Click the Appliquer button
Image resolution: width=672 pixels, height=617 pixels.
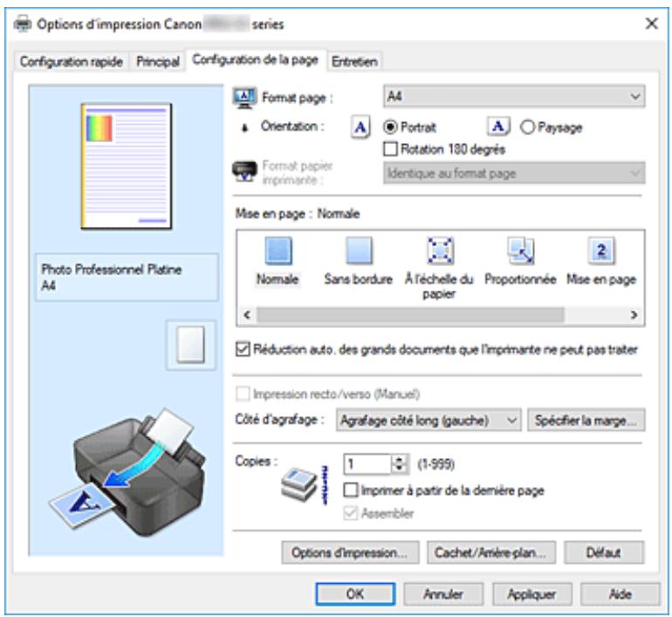coord(531,593)
